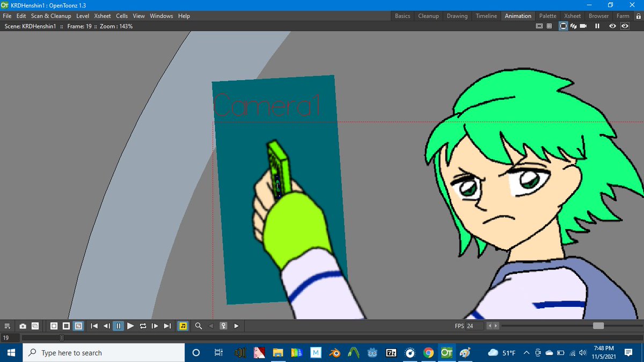The height and width of the screenshot is (362, 644).
Task: Click the sub-camera preview dotted eye icon
Action: [x=624, y=26]
